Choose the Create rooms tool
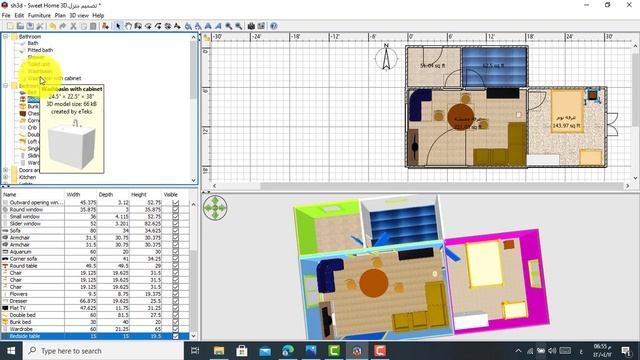This screenshot has width=640, height=360. coord(148,26)
